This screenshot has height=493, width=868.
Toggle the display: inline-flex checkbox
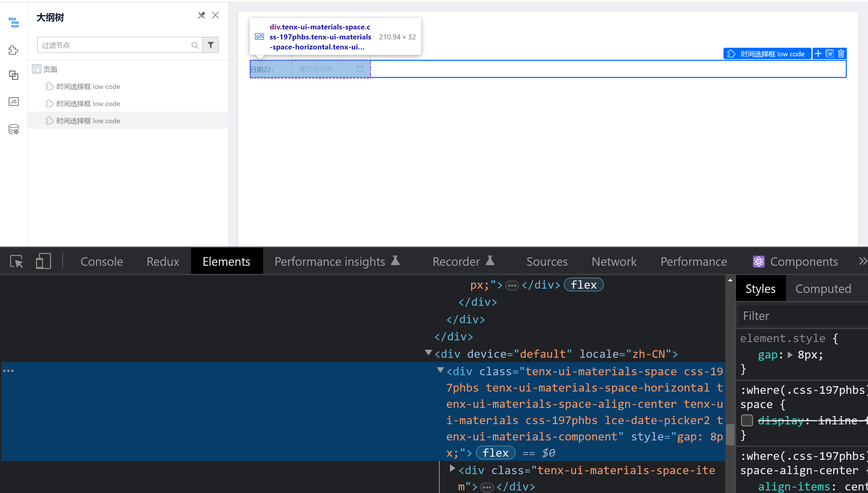(x=747, y=420)
